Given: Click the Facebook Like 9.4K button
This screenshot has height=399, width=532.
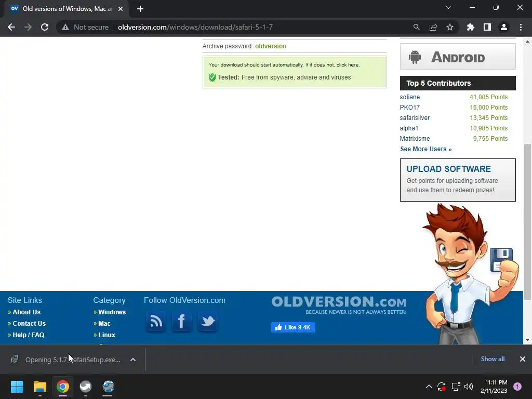Looking at the screenshot, I should pos(293,327).
